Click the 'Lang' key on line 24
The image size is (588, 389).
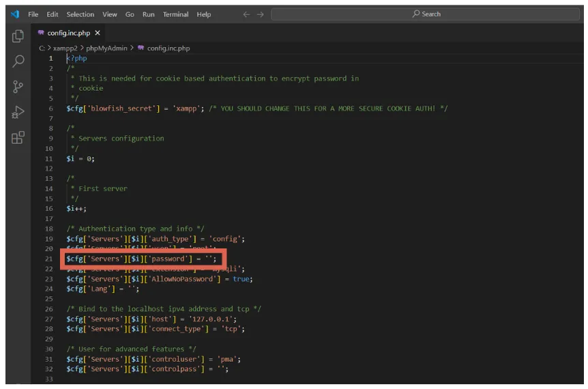(101, 289)
